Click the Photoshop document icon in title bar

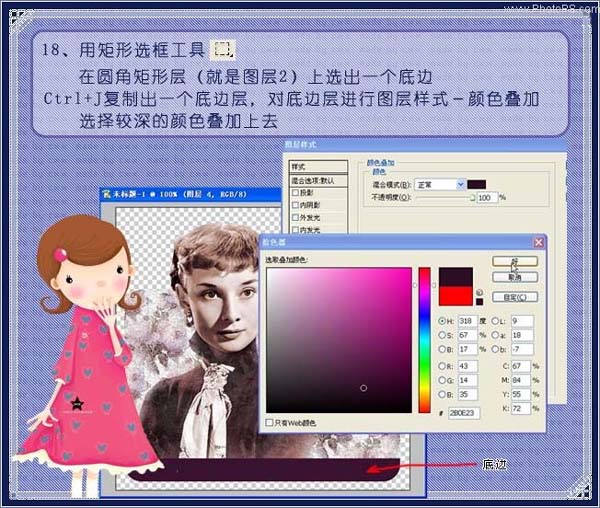pos(106,194)
